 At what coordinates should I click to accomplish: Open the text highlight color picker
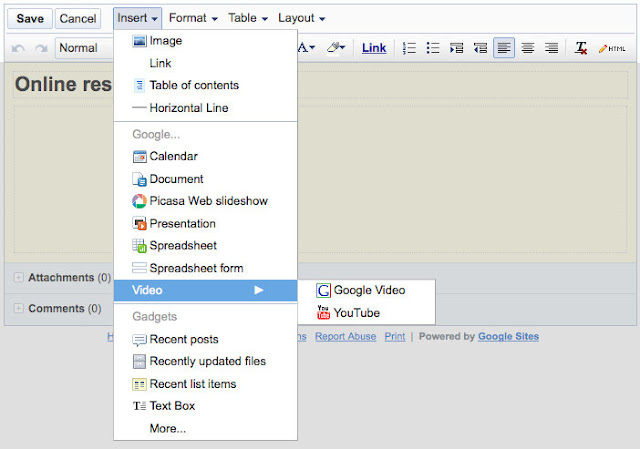point(337,47)
